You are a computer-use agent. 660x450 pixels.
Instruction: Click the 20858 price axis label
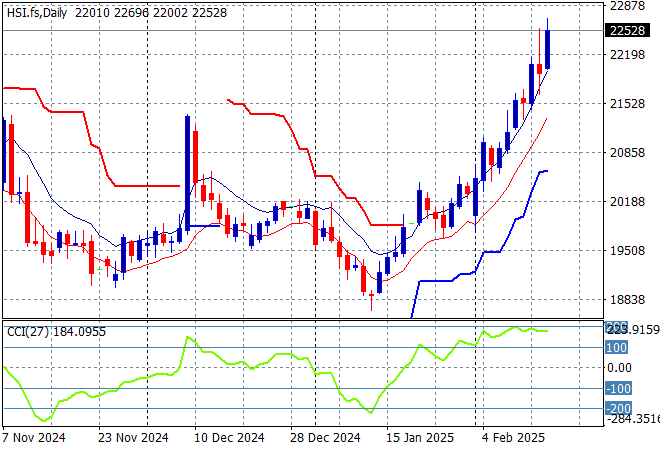(x=628, y=152)
